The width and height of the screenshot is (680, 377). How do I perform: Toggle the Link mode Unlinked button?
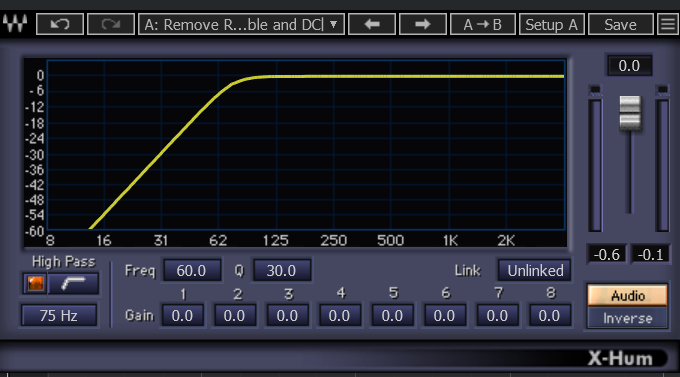pyautogui.click(x=535, y=270)
